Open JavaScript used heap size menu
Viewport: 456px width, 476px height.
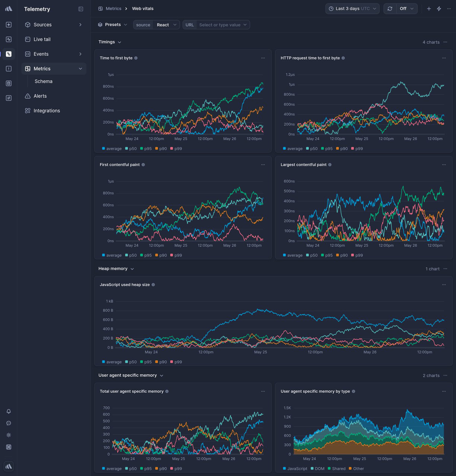pyautogui.click(x=444, y=285)
